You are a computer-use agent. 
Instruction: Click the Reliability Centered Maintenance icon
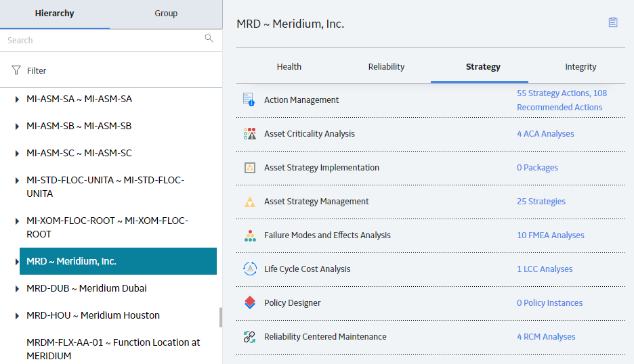pyautogui.click(x=249, y=336)
